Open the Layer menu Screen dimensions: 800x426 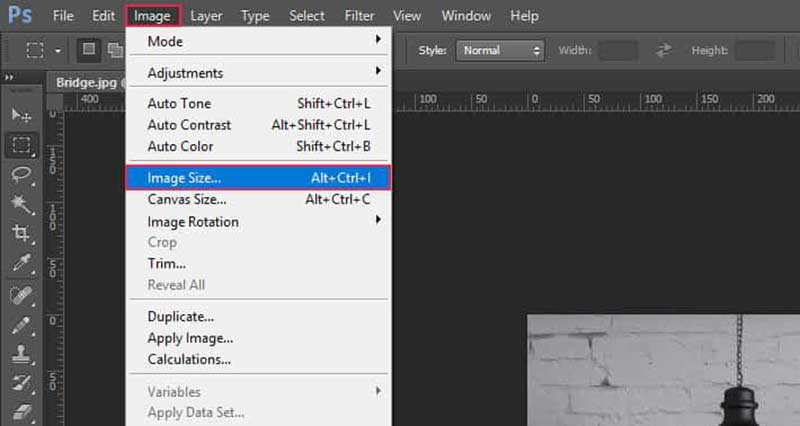tap(206, 16)
